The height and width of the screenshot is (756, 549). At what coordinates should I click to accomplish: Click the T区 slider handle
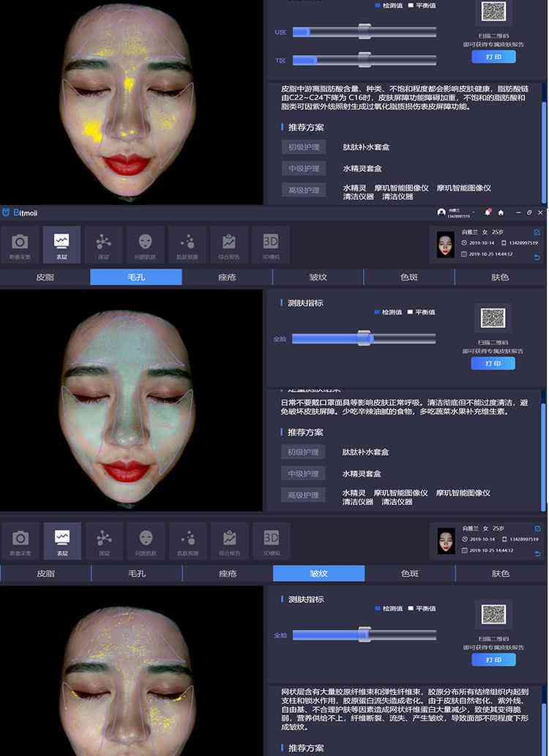[x=365, y=60]
